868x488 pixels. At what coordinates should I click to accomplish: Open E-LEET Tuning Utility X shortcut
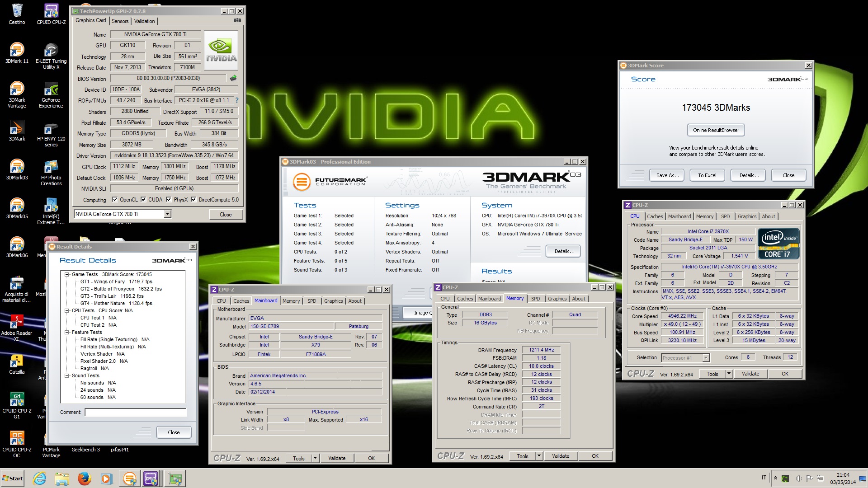point(51,56)
